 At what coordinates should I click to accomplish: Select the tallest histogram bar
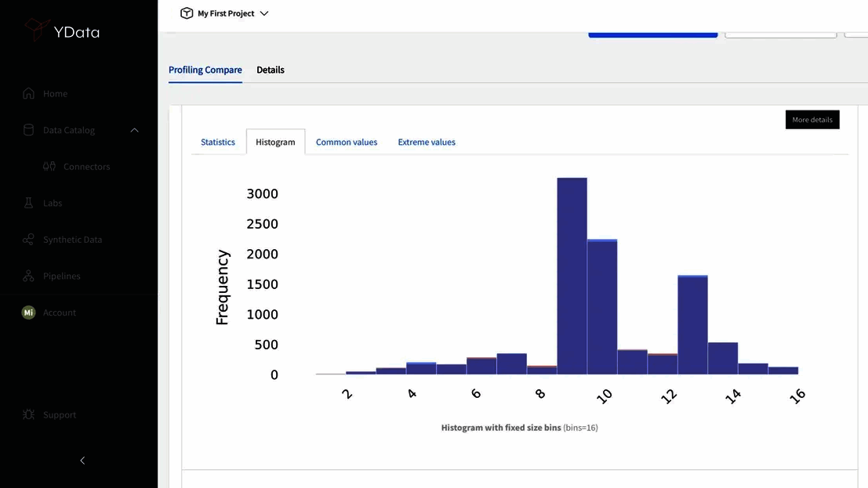tap(572, 274)
